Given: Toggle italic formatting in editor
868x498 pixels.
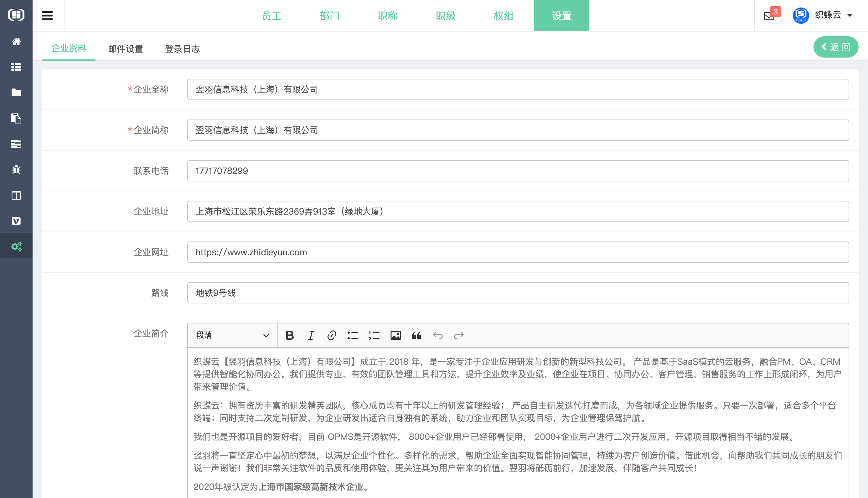Looking at the screenshot, I should point(311,335).
